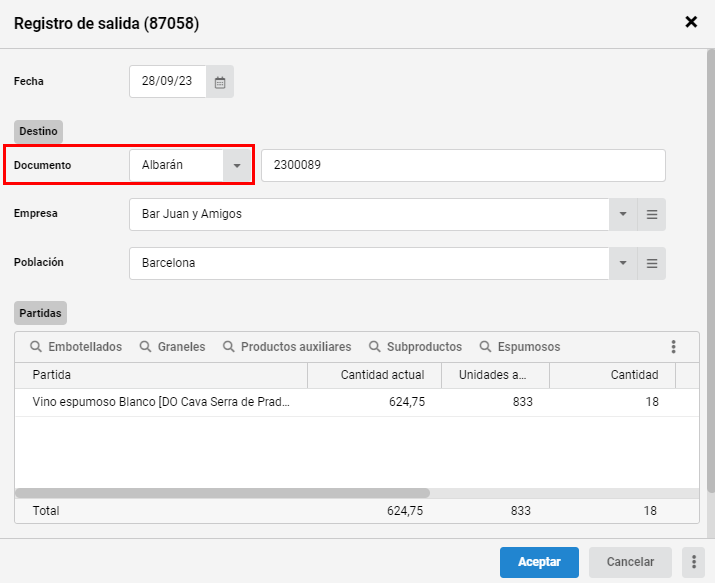The image size is (715, 583).
Task: Search Productos auxiliares items
Action: click(287, 347)
